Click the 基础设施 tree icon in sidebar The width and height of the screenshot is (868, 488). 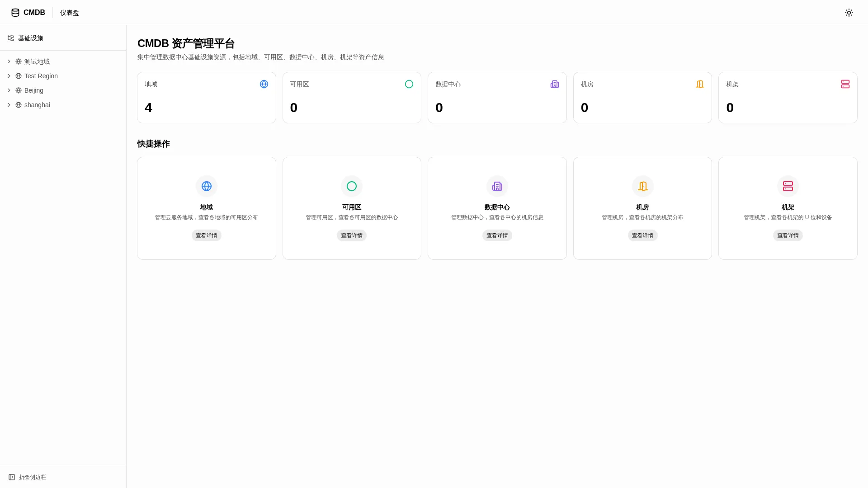click(11, 38)
